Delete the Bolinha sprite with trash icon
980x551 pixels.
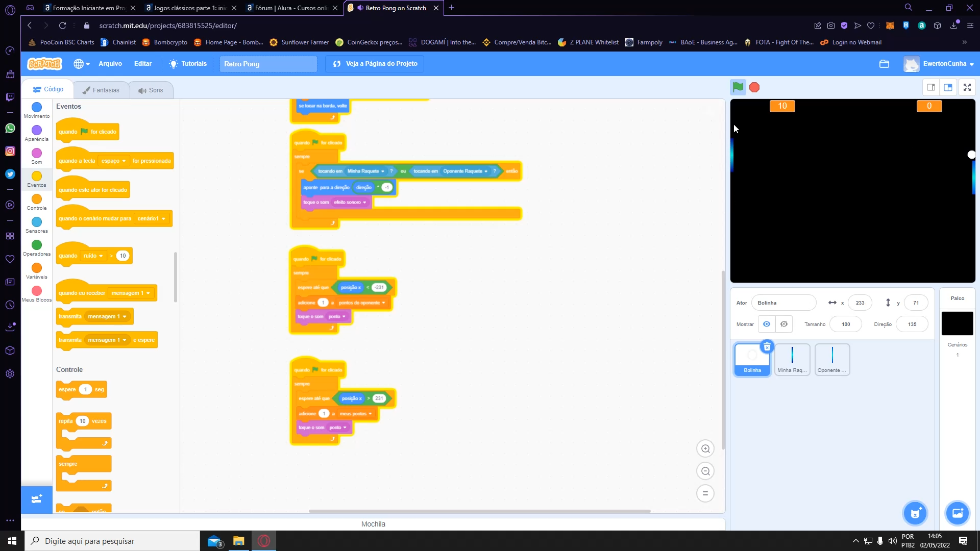click(767, 347)
